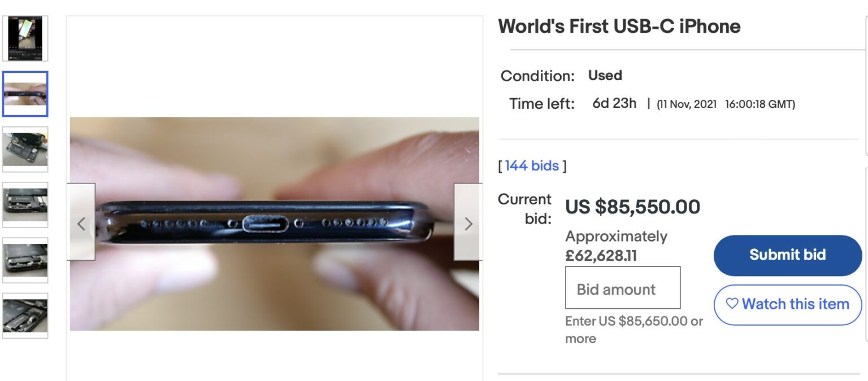
Task: Open the 144 bids history link
Action: [x=532, y=166]
